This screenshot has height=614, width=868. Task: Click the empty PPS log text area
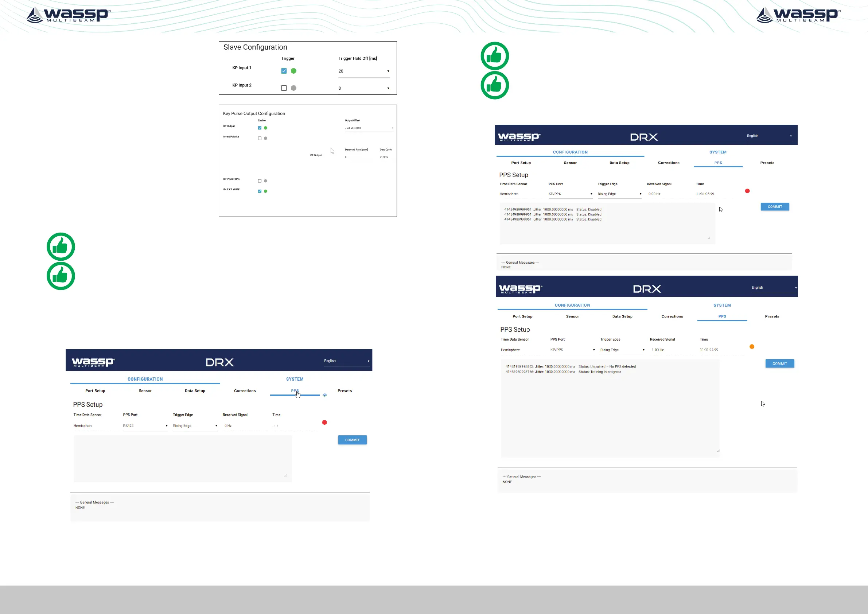click(183, 459)
